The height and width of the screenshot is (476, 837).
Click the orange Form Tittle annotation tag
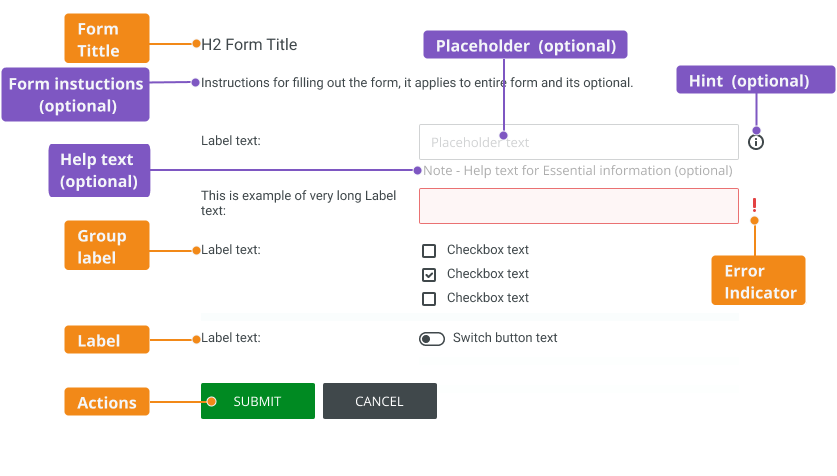tap(107, 38)
